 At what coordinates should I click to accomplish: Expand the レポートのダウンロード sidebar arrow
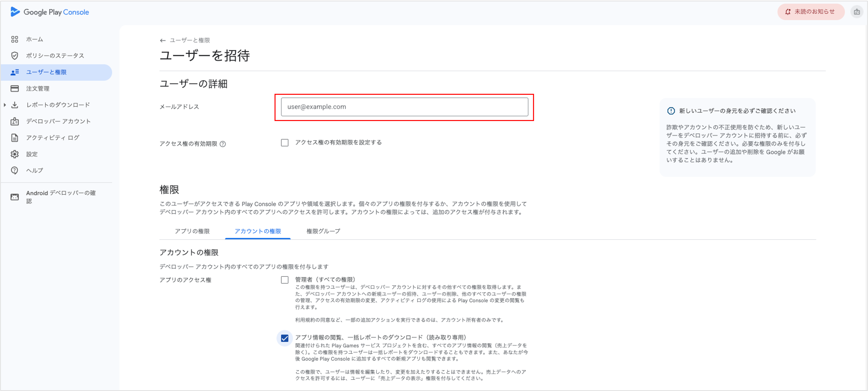pyautogui.click(x=5, y=105)
